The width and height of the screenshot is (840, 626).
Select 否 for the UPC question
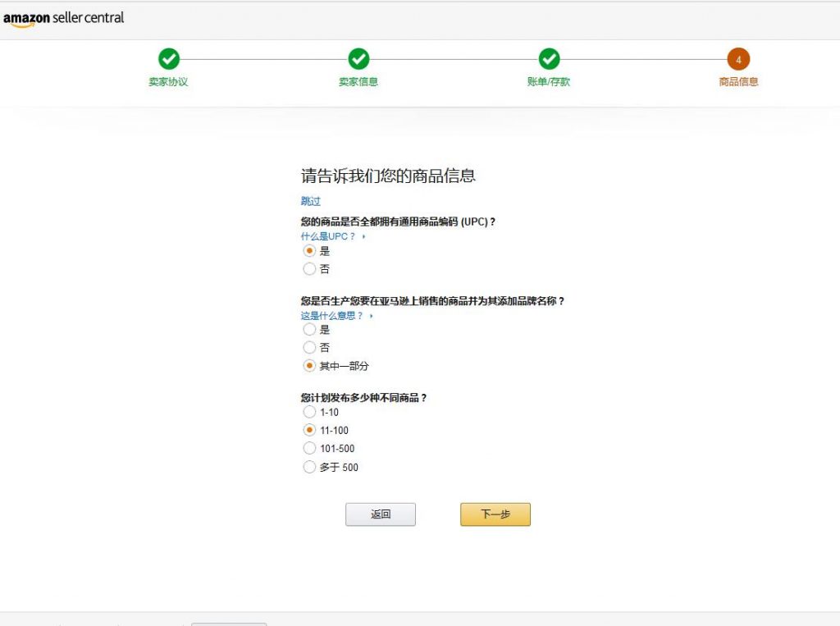click(309, 269)
